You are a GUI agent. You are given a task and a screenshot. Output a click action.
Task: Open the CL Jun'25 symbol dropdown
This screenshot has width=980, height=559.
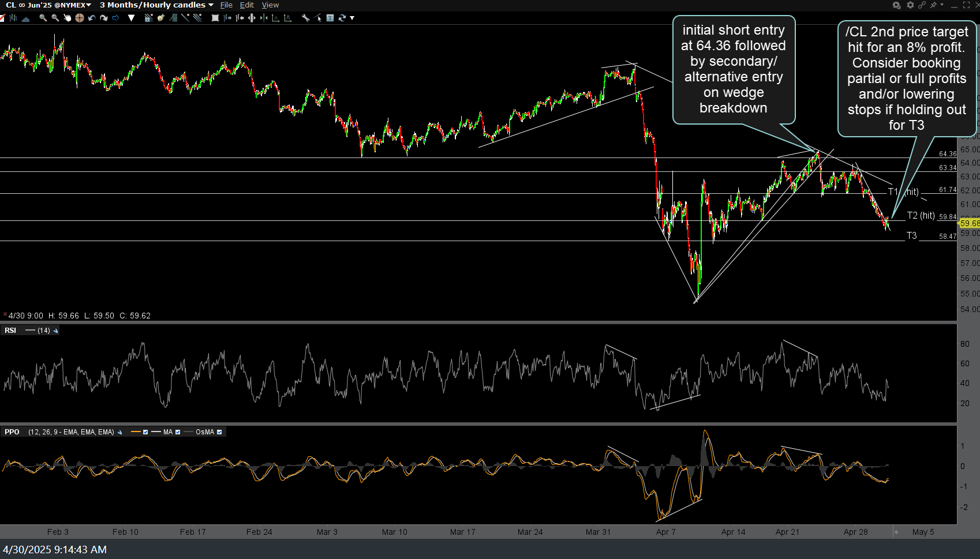pyautogui.click(x=48, y=5)
